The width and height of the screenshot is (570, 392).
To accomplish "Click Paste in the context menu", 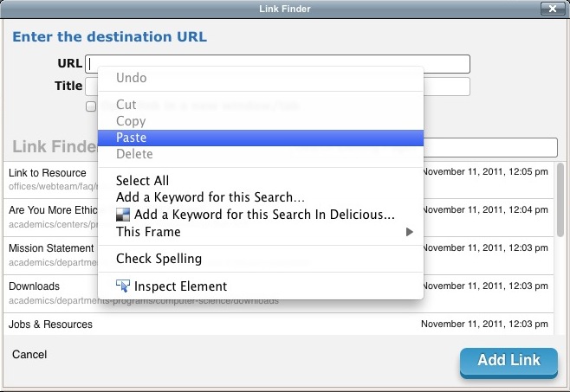I will pyautogui.click(x=132, y=138).
